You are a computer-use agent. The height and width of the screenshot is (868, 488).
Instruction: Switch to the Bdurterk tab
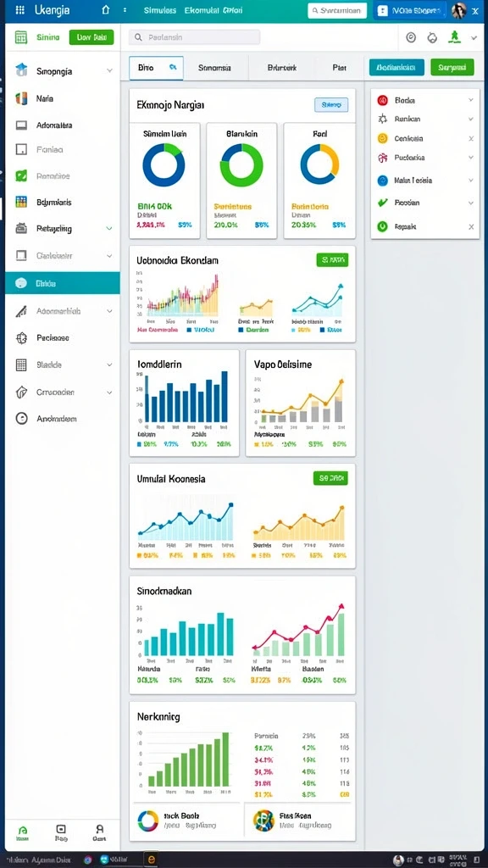click(281, 68)
